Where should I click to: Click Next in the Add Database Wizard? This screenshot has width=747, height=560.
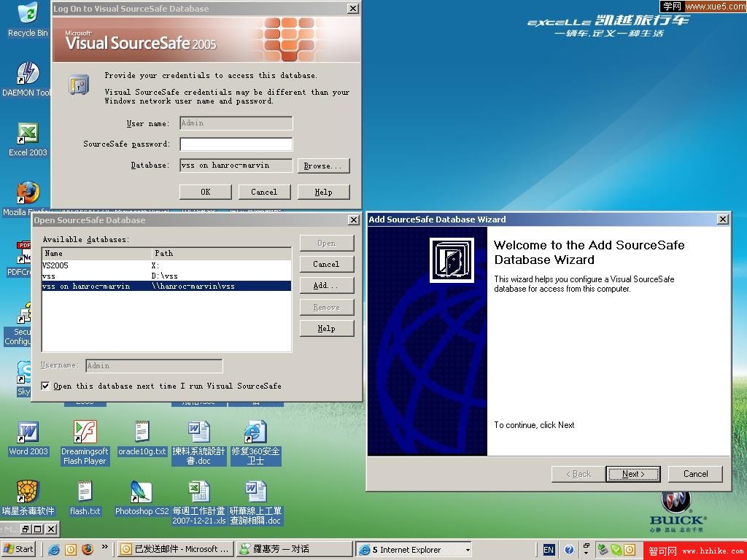633,474
